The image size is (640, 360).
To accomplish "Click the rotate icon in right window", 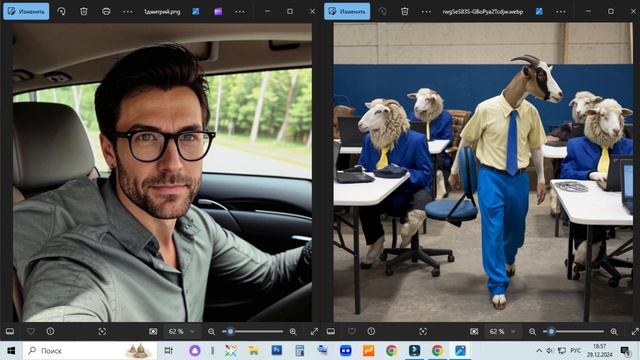I will click(382, 11).
